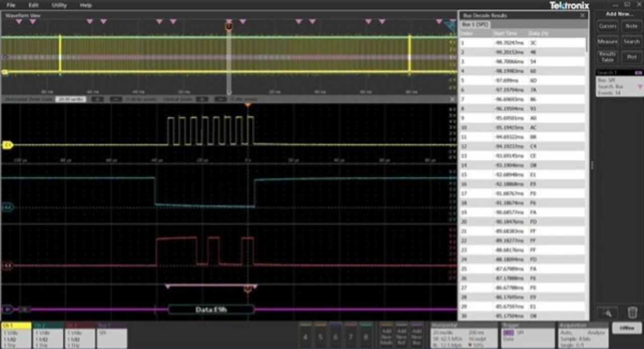Click the magnifier zoom icon
This screenshot has height=349, width=644.
[x=608, y=312]
